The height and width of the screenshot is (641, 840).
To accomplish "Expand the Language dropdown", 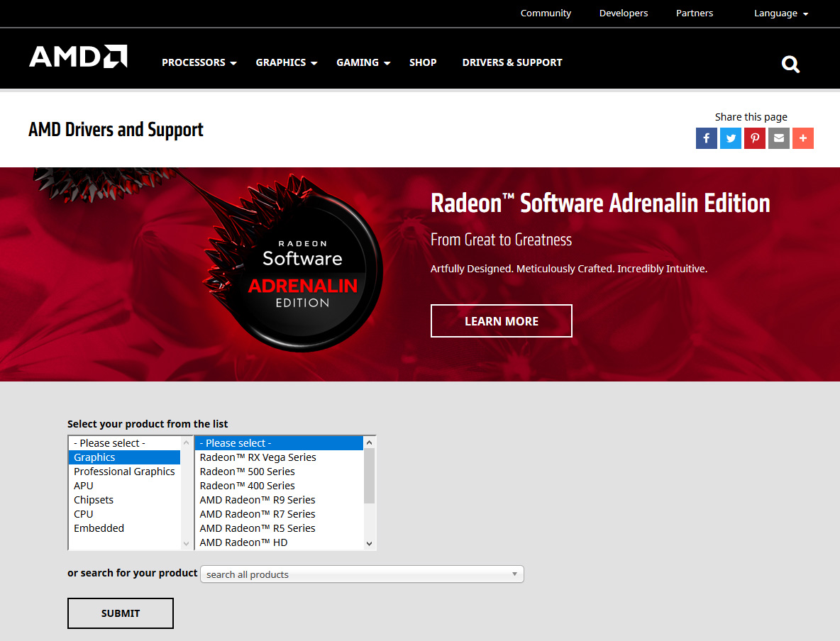I will click(x=780, y=13).
